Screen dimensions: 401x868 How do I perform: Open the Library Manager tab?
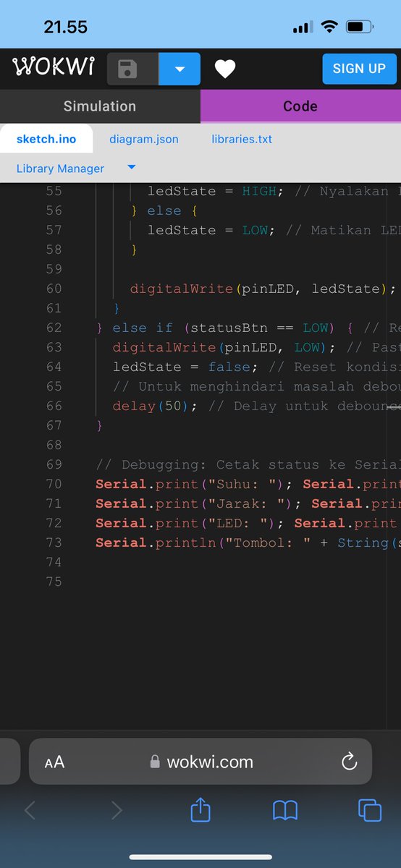(60, 169)
